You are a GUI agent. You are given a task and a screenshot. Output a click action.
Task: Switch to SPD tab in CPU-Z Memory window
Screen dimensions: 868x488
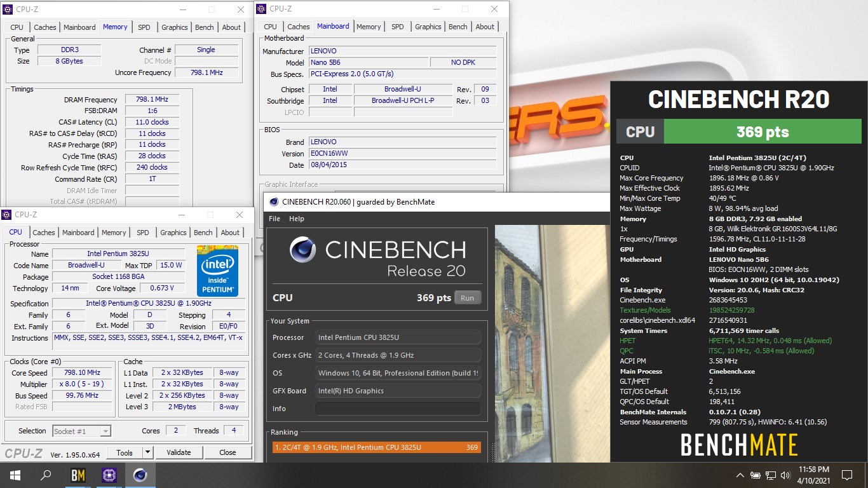pos(144,27)
